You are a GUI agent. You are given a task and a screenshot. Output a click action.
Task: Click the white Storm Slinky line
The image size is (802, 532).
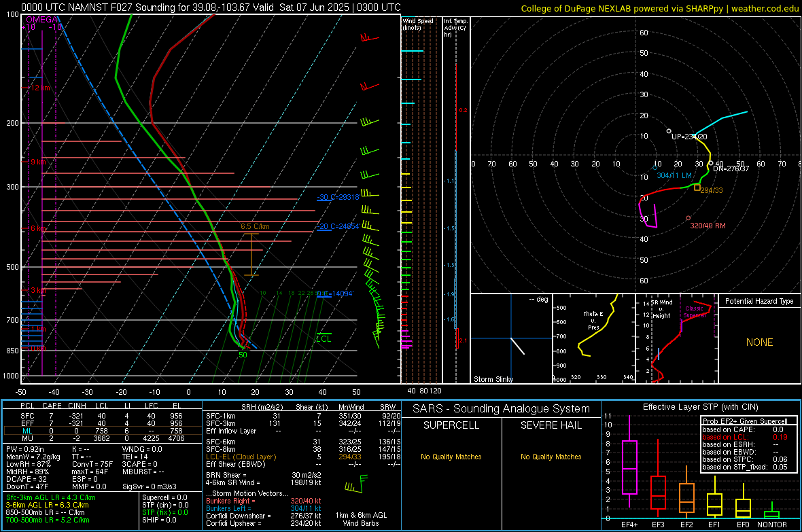[x=518, y=346]
